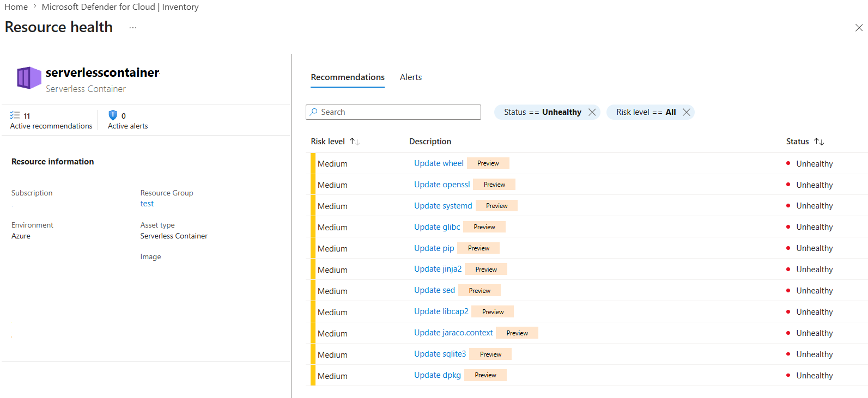Click the Description column header
The width and height of the screenshot is (868, 398).
[430, 142]
